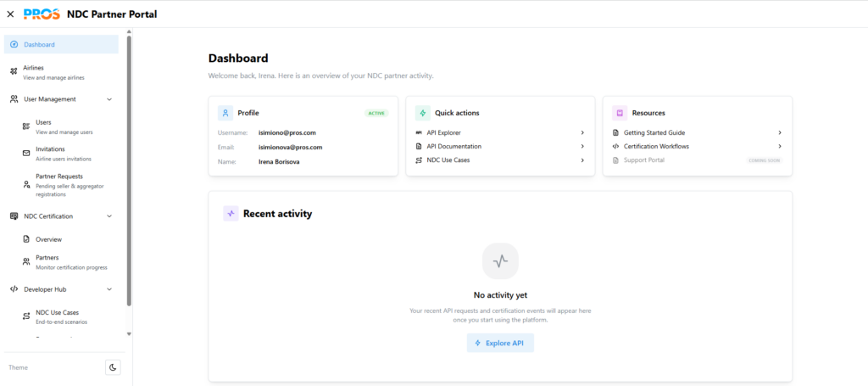Click the Profile card user icon
Screen dimensions: 868x386
225,113
